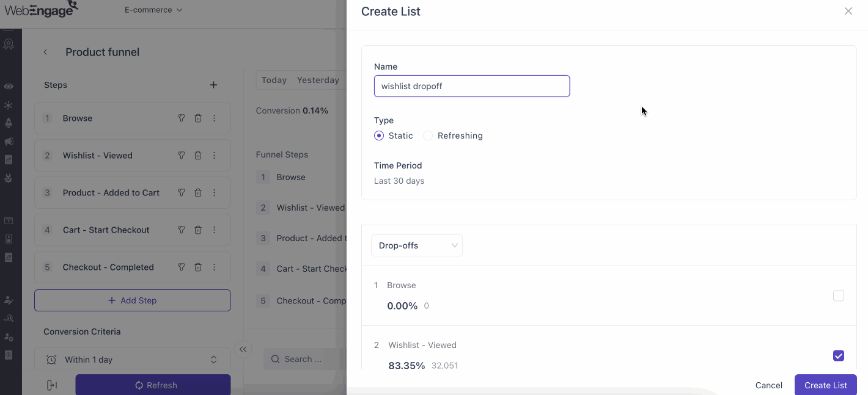This screenshot has width=868, height=395.
Task: Open the Drop-offs dropdown
Action: click(x=417, y=245)
